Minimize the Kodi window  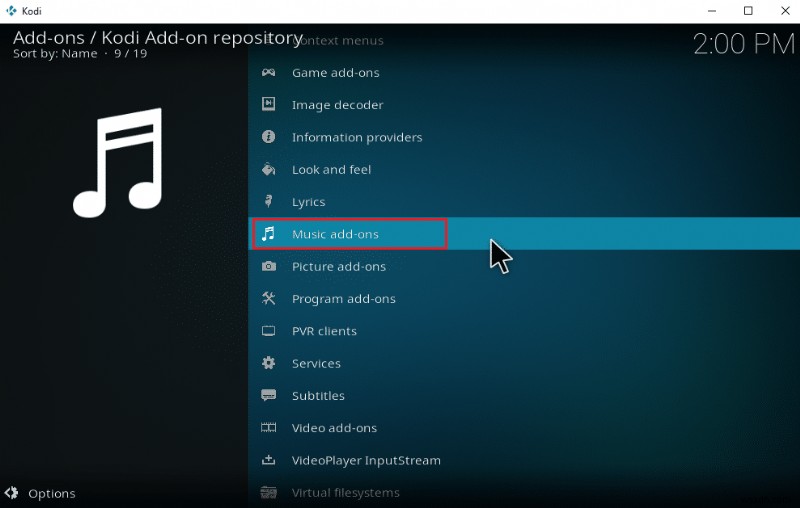point(712,11)
